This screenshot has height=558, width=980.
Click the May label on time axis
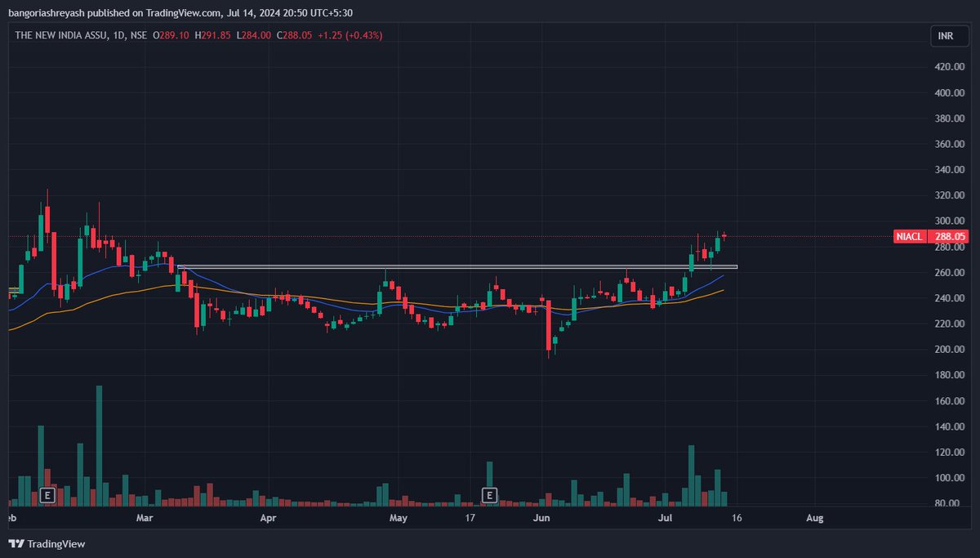398,518
